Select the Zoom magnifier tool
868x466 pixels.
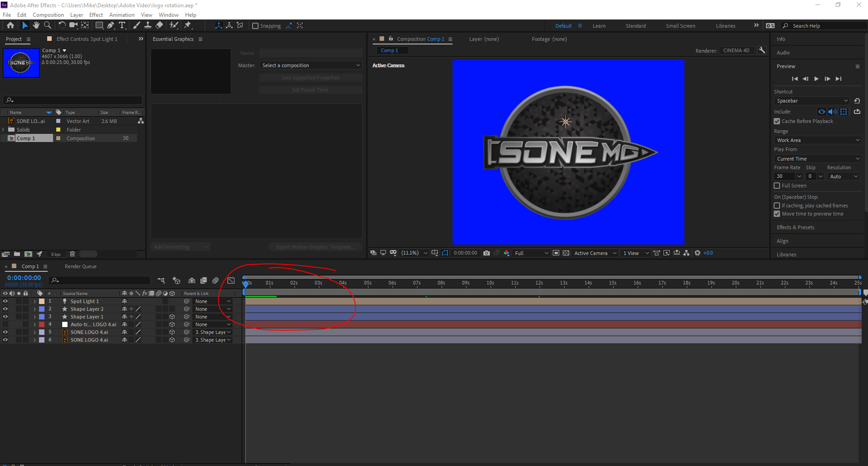pos(47,25)
